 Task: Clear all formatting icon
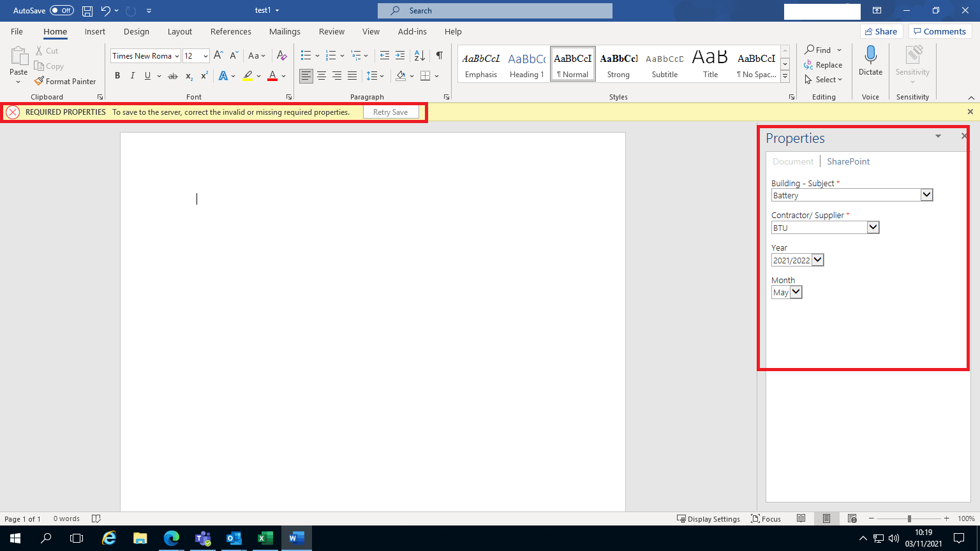click(x=282, y=55)
